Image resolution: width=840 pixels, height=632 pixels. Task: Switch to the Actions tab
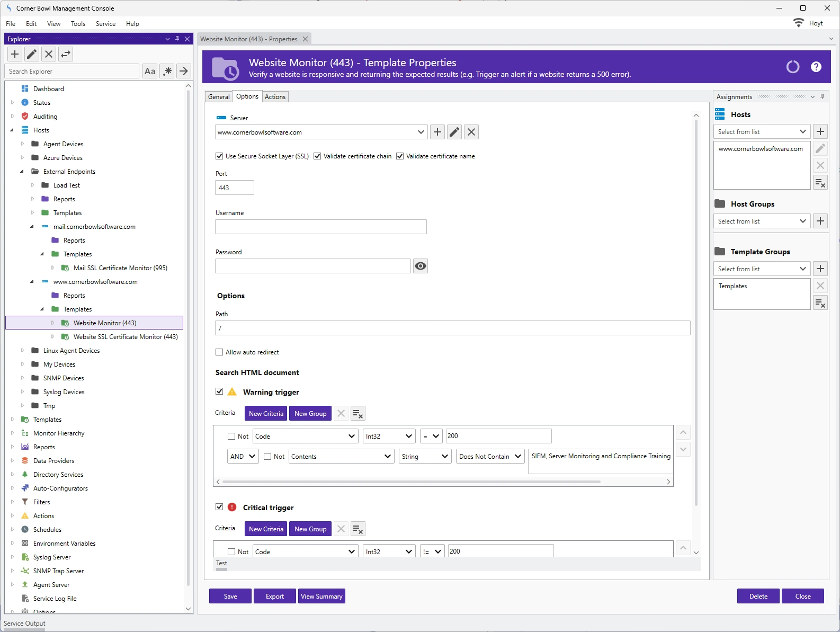click(x=275, y=97)
